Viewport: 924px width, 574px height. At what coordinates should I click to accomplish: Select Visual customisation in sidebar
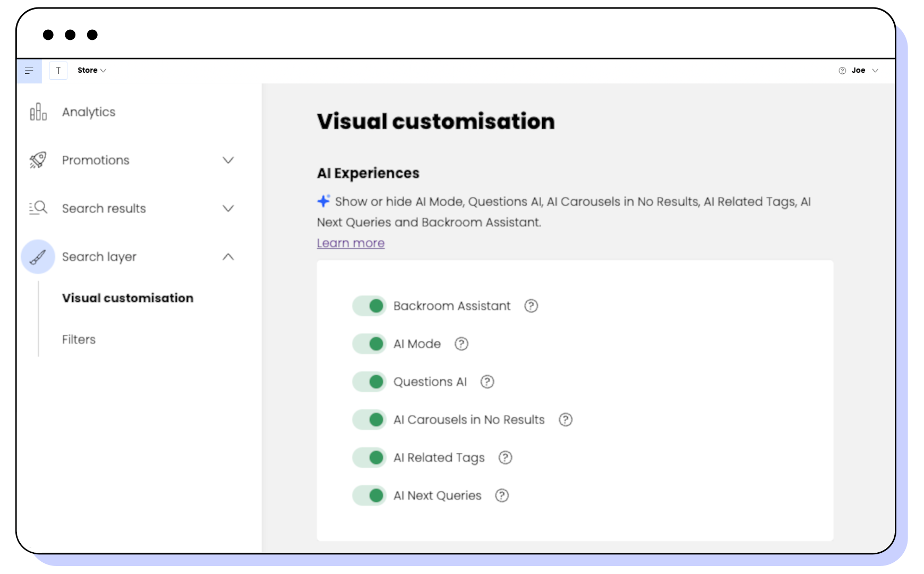click(x=128, y=298)
